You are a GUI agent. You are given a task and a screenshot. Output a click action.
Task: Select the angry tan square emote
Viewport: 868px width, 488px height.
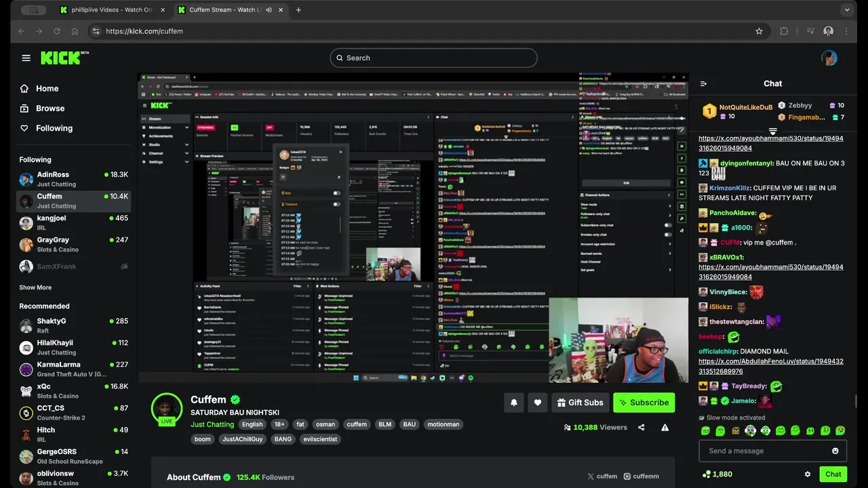click(x=736, y=430)
